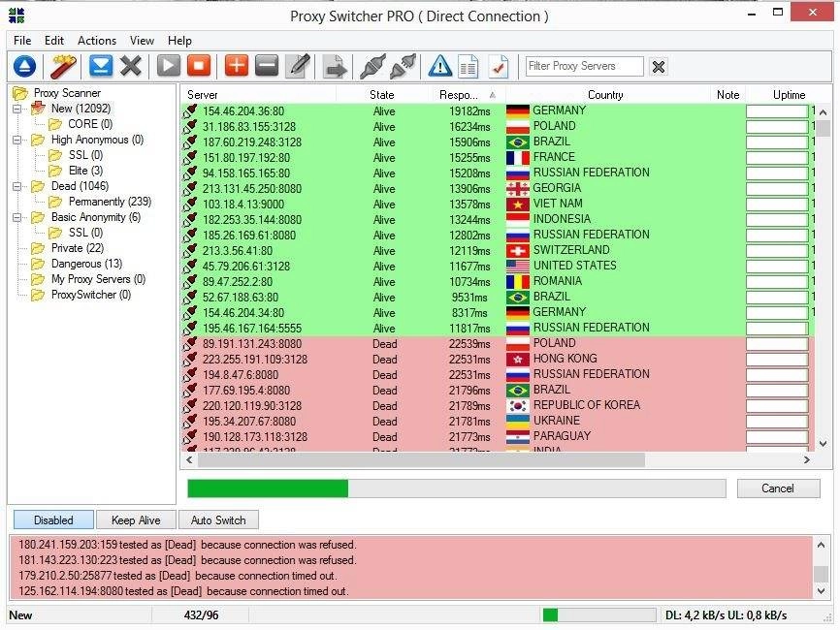
Task: Click the green scan progress bar
Action: coord(457,488)
